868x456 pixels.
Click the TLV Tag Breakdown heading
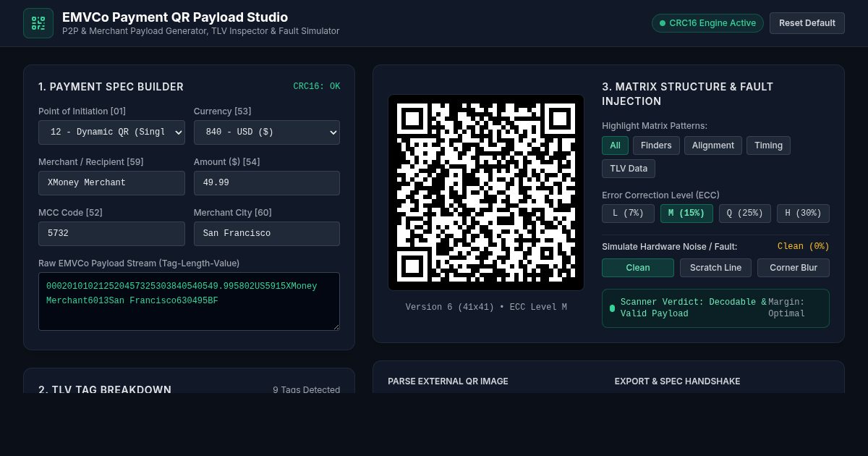[x=105, y=389]
